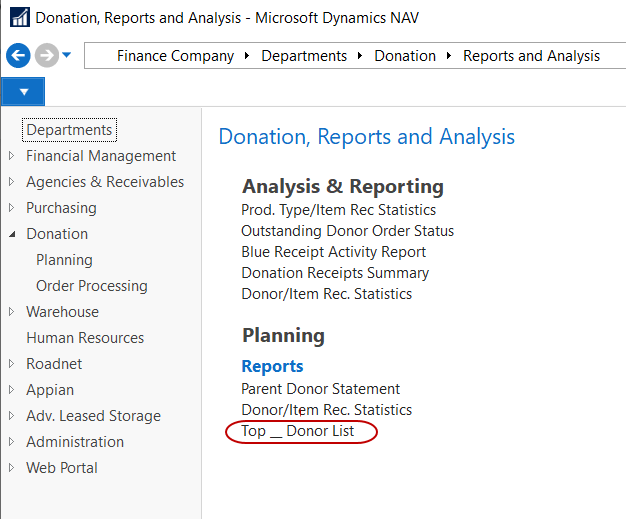
Task: Collapse the Donation tree node
Action: pyautogui.click(x=12, y=234)
